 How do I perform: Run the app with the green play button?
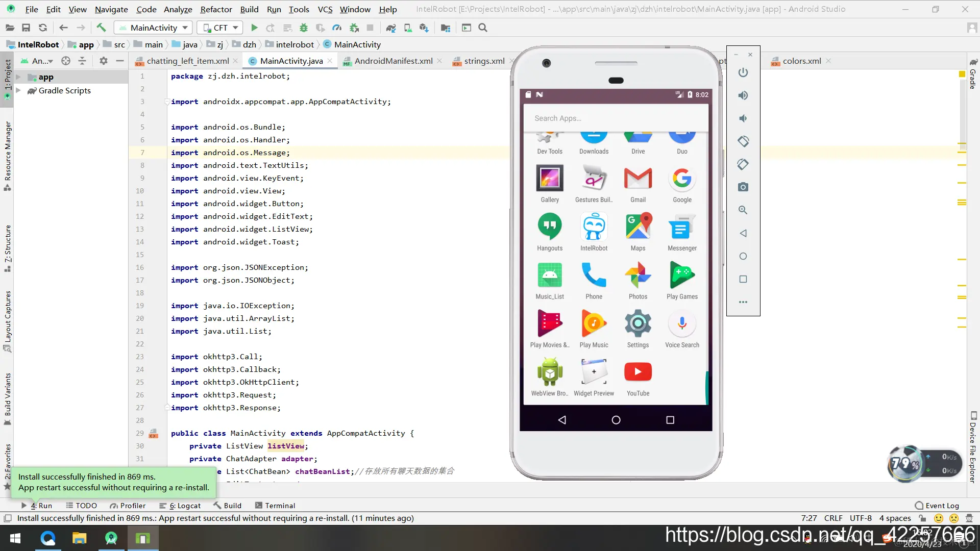point(254,28)
